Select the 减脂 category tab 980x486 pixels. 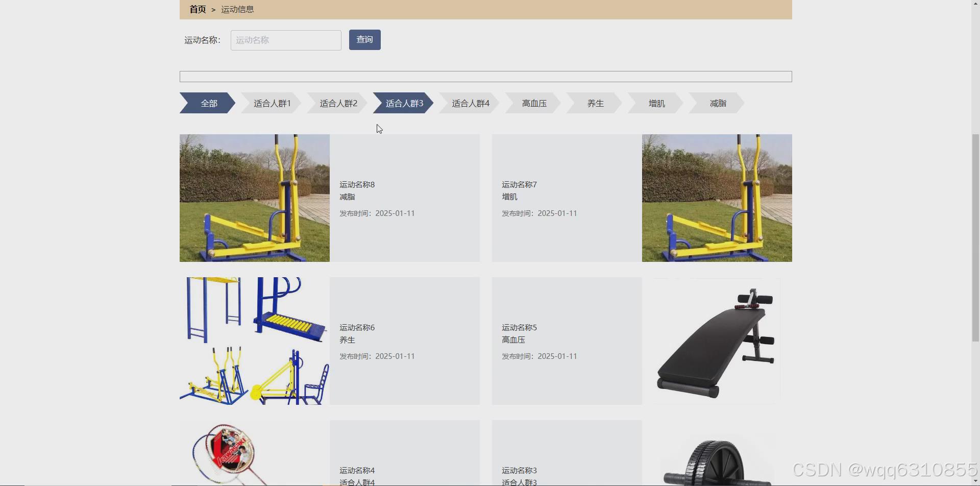(718, 103)
